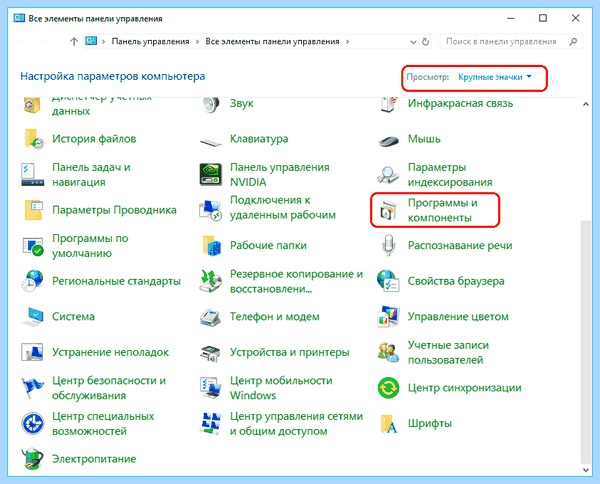Click the Up arrow navigation button
This screenshot has height=484, width=600.
pyautogui.click(x=74, y=42)
